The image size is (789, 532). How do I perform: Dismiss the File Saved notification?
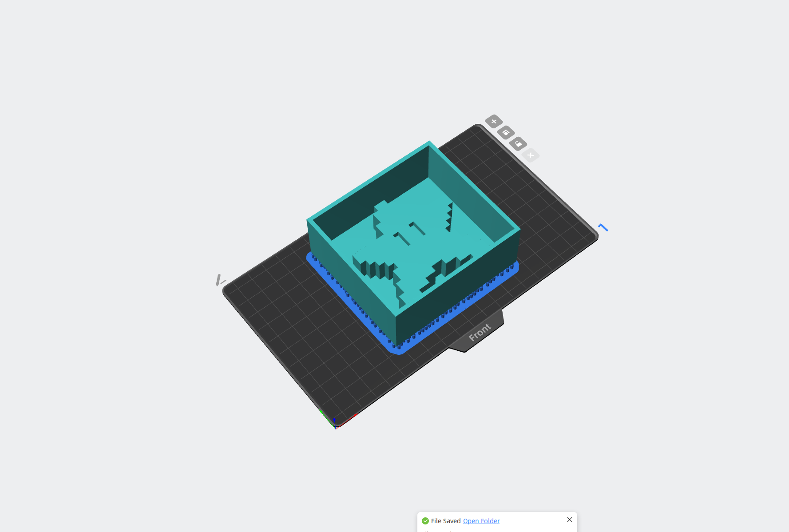coord(570,520)
